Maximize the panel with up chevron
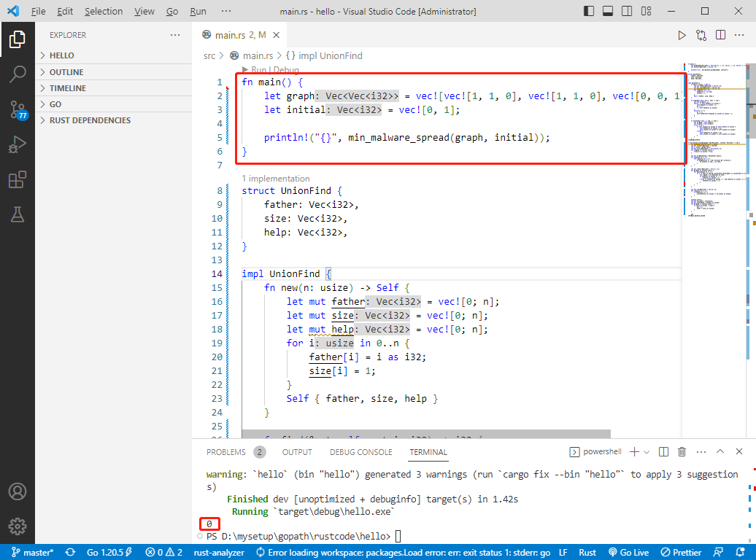This screenshot has height=560, width=756. pyautogui.click(x=720, y=451)
